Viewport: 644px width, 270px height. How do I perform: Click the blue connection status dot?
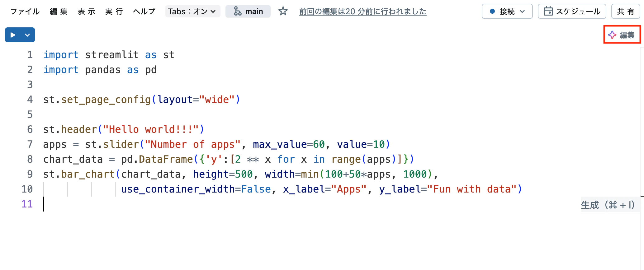click(492, 12)
